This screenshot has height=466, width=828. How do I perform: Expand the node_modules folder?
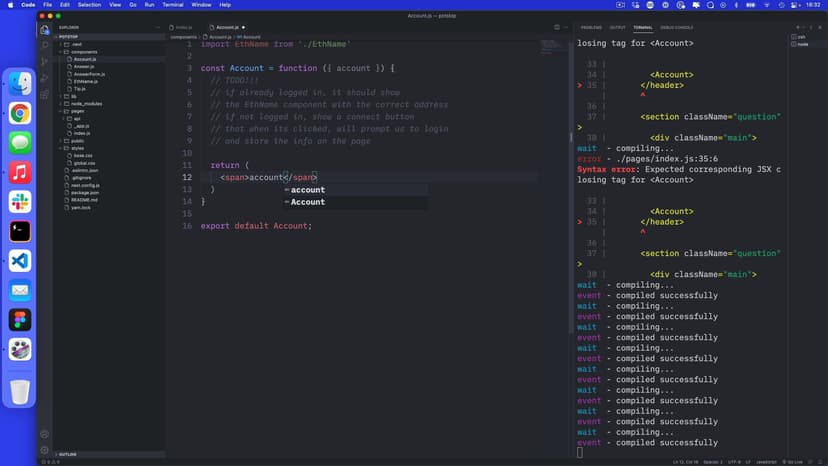coord(86,103)
